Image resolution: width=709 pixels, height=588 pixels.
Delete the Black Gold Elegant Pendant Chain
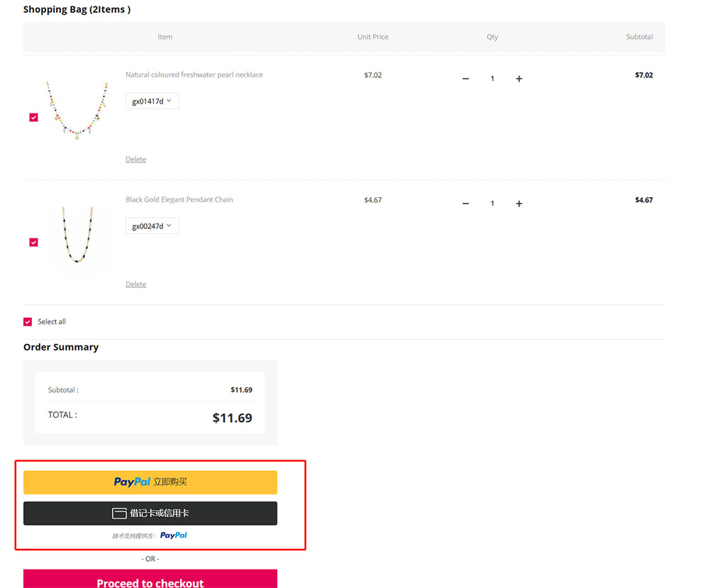pyautogui.click(x=135, y=284)
